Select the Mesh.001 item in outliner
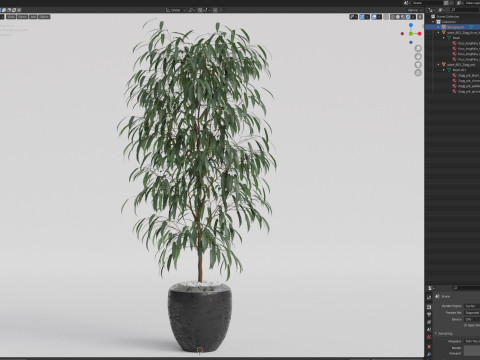This screenshot has width=480, height=360. coord(459,70)
